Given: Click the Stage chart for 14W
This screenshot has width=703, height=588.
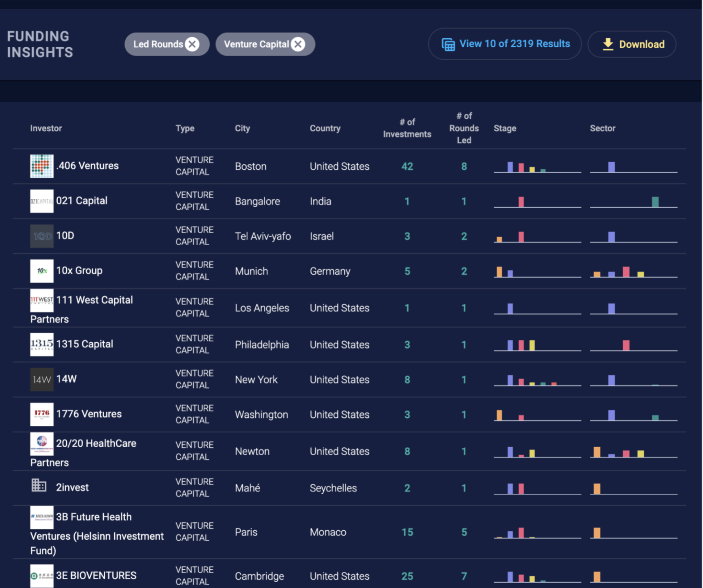Looking at the screenshot, I should [x=538, y=380].
